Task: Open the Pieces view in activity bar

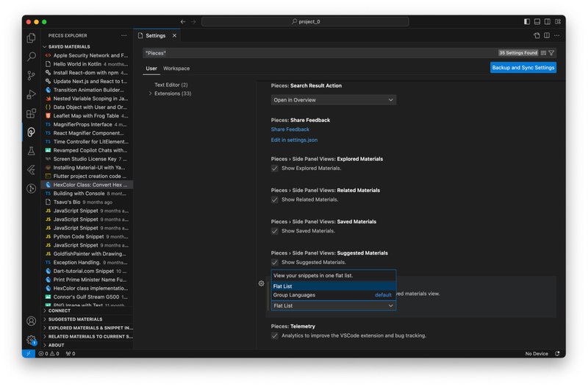Action: (31, 132)
